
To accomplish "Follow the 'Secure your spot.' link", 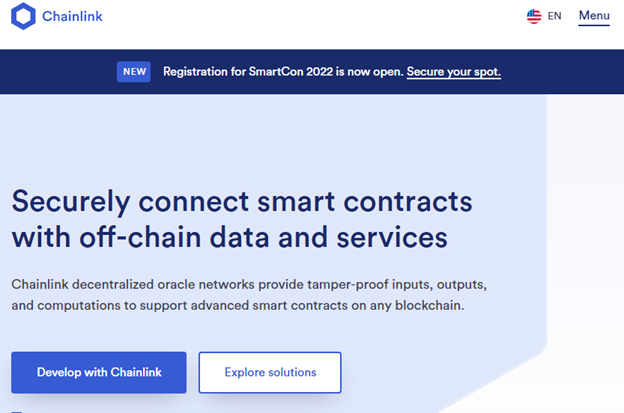I will [453, 72].
